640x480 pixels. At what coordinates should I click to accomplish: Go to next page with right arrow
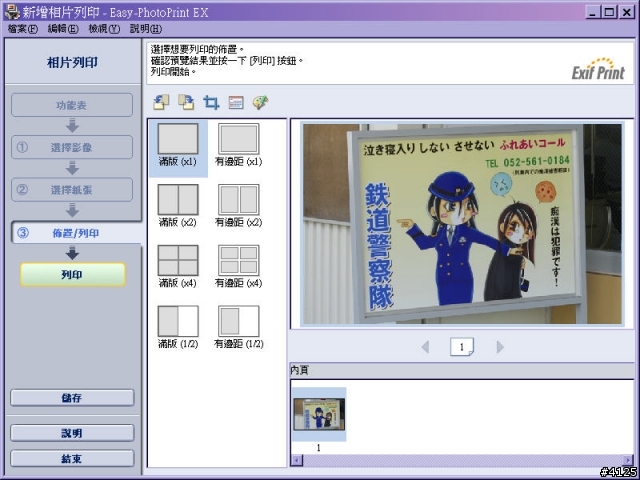click(500, 347)
